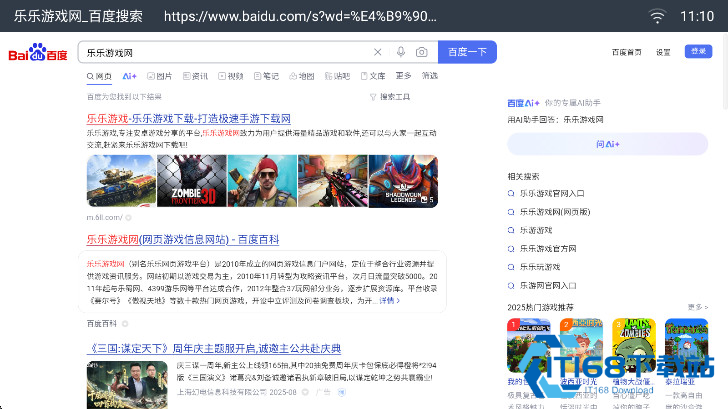
Task: Click the red beanie soldier thumbnail
Action: (262, 181)
